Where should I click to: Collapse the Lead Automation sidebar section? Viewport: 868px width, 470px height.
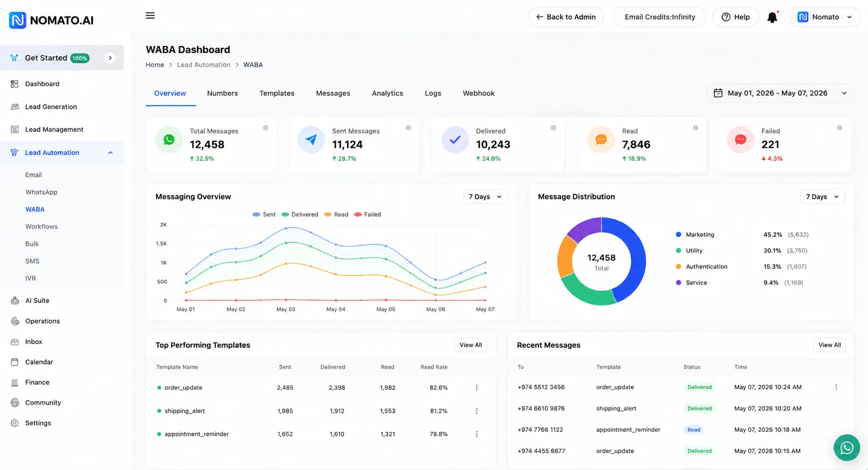[x=111, y=153]
